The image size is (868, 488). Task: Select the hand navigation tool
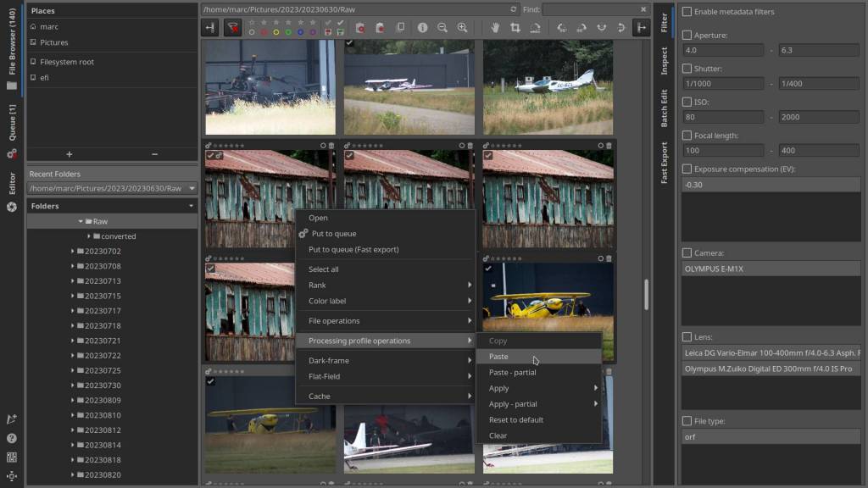point(495,28)
